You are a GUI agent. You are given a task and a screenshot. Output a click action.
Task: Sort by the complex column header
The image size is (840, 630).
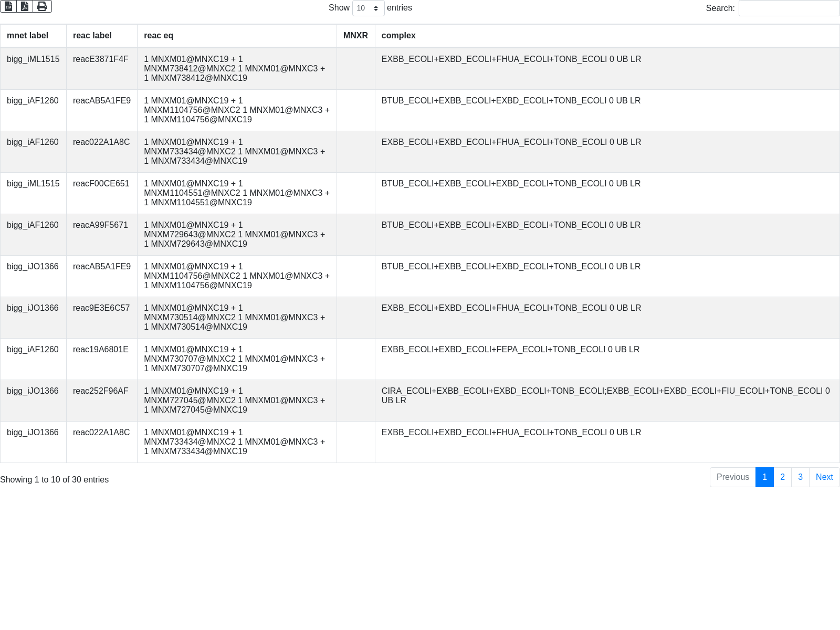click(398, 36)
